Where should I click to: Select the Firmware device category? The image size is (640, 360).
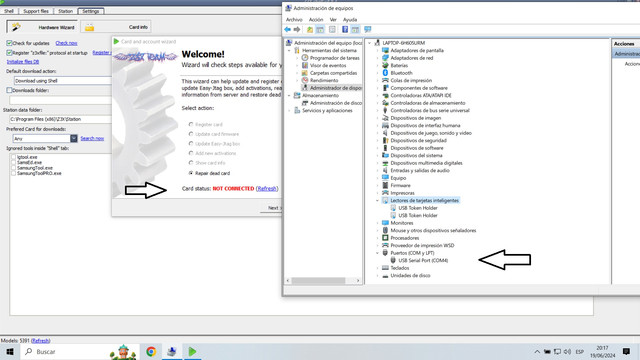(x=400, y=185)
